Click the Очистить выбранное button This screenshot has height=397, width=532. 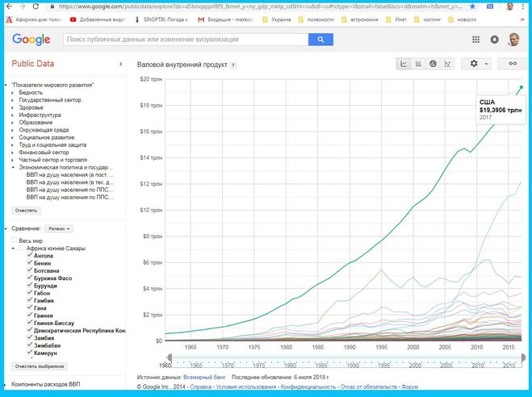click(x=38, y=366)
